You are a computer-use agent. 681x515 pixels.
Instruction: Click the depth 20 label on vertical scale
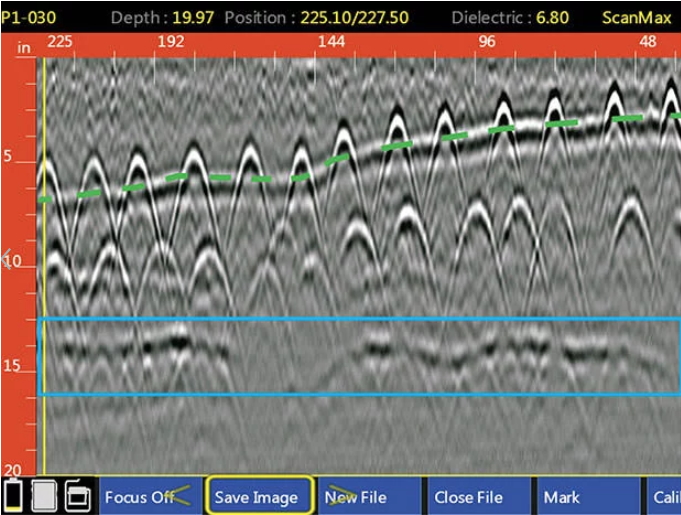click(12, 470)
